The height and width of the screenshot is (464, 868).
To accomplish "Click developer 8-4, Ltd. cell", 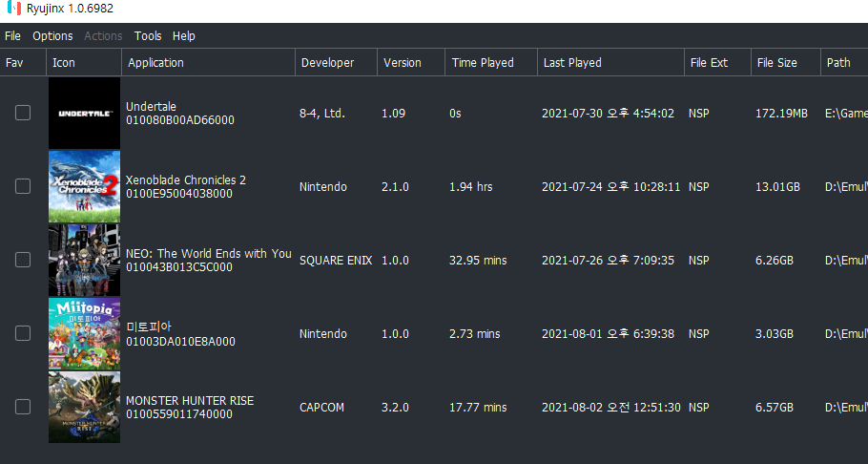I will [x=322, y=114].
